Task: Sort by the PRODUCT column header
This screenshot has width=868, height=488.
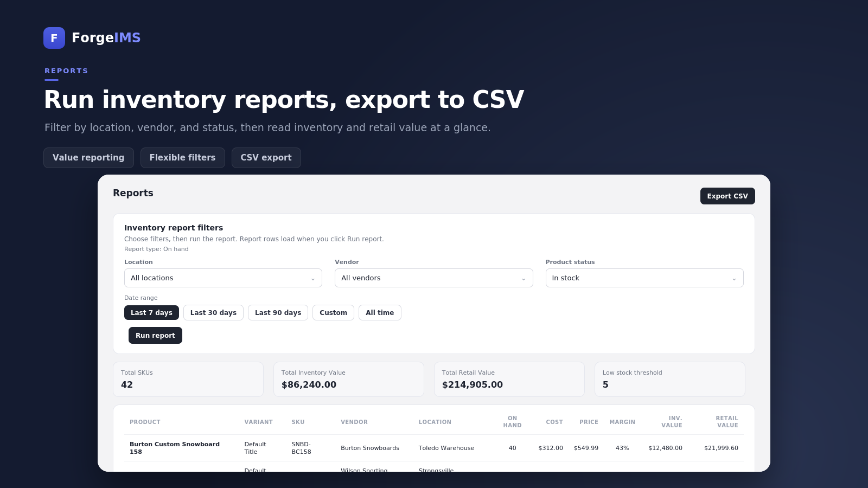Action: (x=145, y=422)
